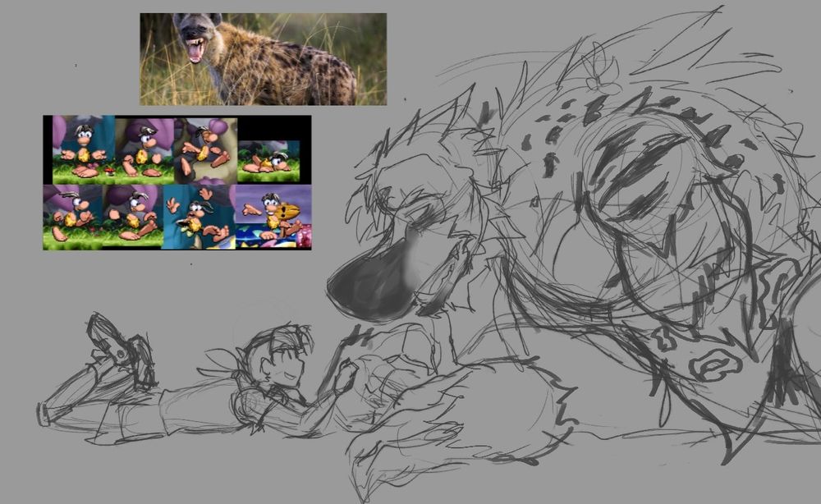Image resolution: width=821 pixels, height=504 pixels.
Task: Click the falling Rayman sprite on blue background
Action: (x=199, y=216)
